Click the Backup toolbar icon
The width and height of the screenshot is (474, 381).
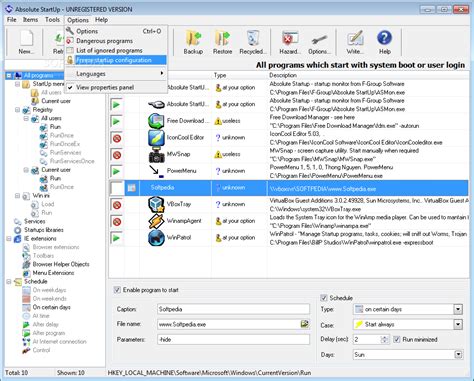[x=193, y=42]
